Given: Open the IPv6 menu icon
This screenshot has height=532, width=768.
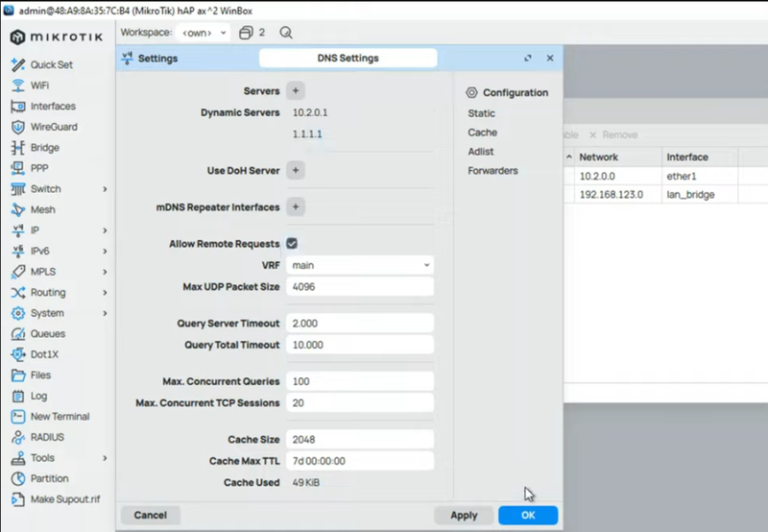Looking at the screenshot, I should point(18,251).
